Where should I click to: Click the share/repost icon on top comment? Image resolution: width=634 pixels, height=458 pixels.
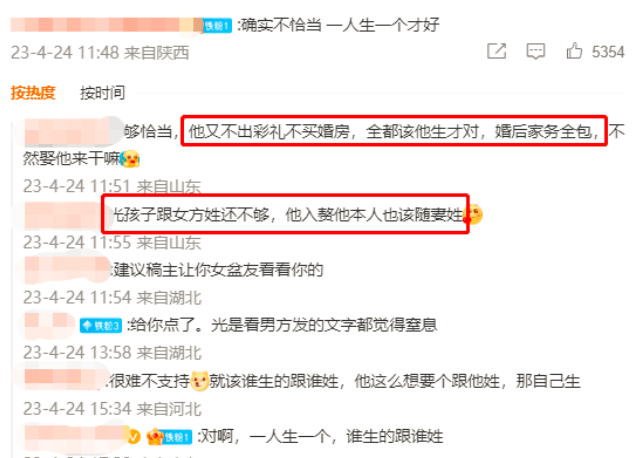click(497, 51)
